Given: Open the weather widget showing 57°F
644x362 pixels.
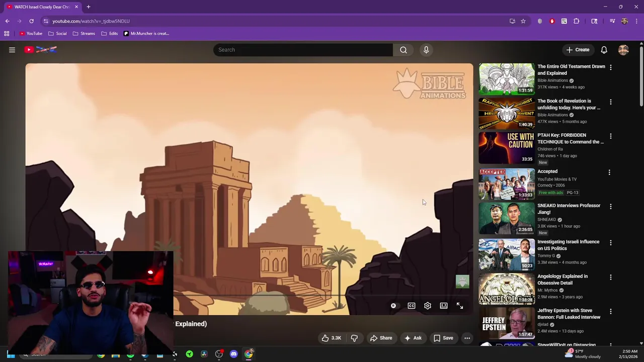Looking at the screenshot, I should coord(583,354).
